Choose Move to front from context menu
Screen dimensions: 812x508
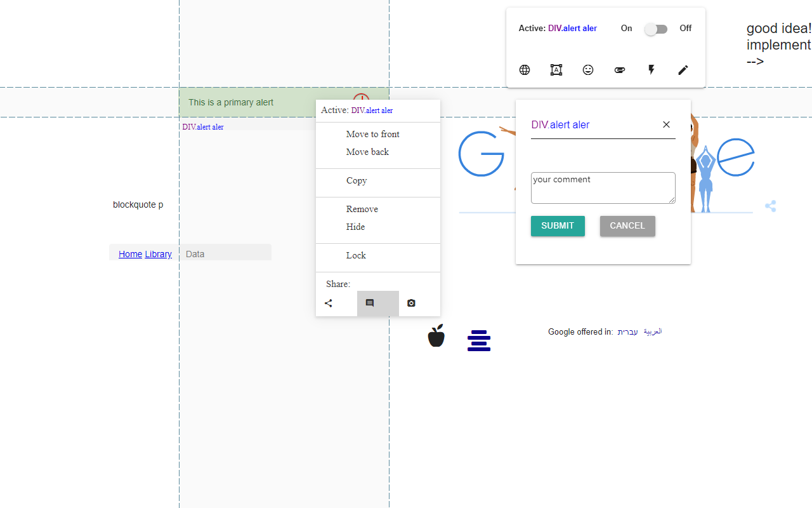pos(372,134)
